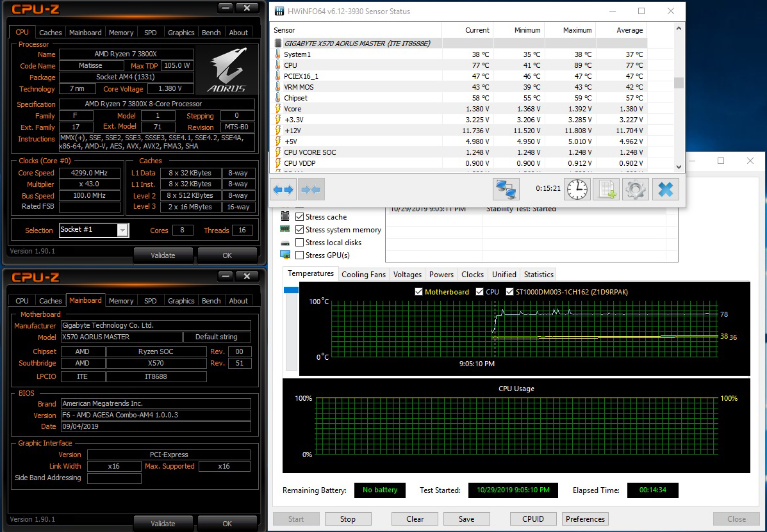The width and height of the screenshot is (767, 532).
Task: Click the collapse columns arrows icon in HWiNFO
Action: coord(311,189)
